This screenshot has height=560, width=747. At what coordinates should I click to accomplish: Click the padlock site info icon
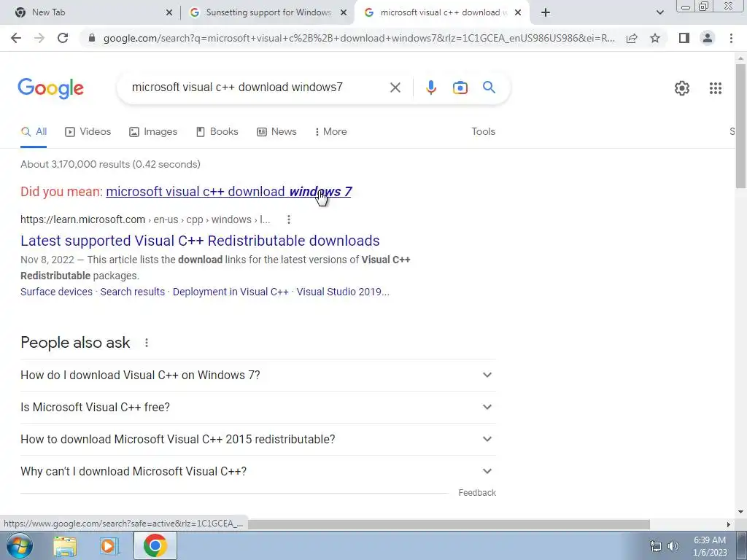coord(92,38)
